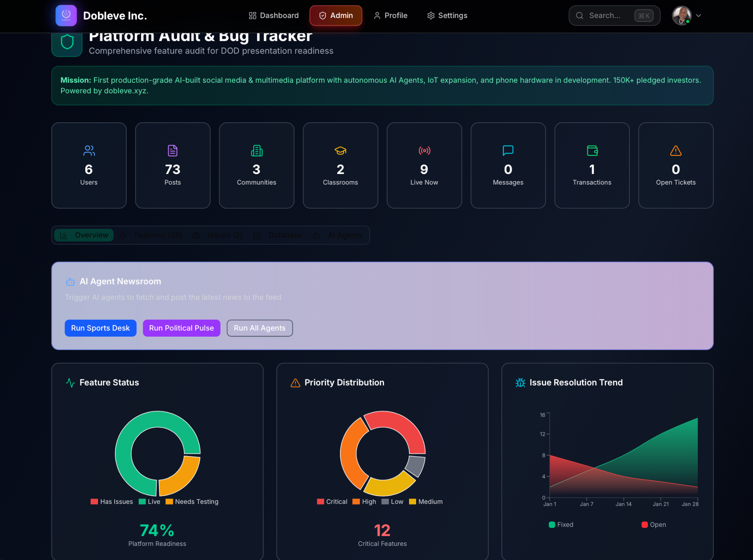
Task: Toggle the Fixed series legend item
Action: [561, 525]
